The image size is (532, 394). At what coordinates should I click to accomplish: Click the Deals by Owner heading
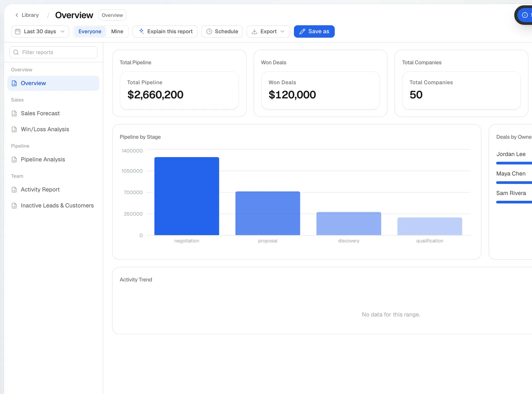(x=514, y=137)
